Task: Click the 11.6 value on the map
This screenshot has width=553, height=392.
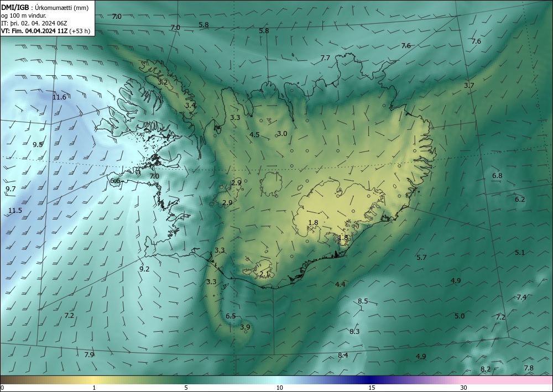Action: point(59,97)
